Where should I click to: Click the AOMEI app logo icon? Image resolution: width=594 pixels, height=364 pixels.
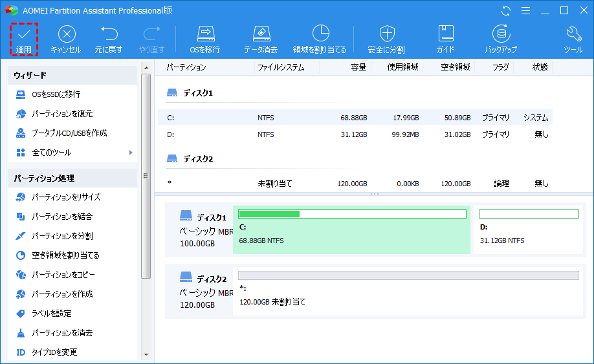(x=12, y=10)
